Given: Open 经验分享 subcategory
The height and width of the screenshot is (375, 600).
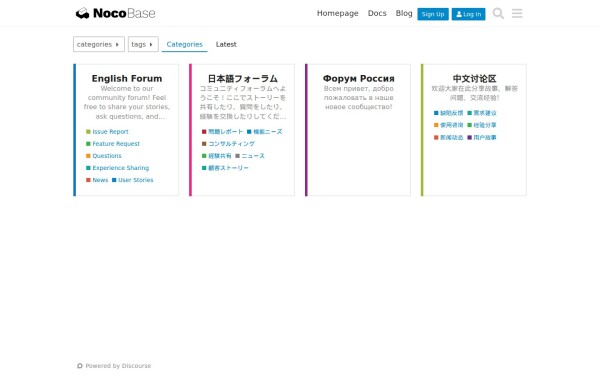Looking at the screenshot, I should click(482, 125).
